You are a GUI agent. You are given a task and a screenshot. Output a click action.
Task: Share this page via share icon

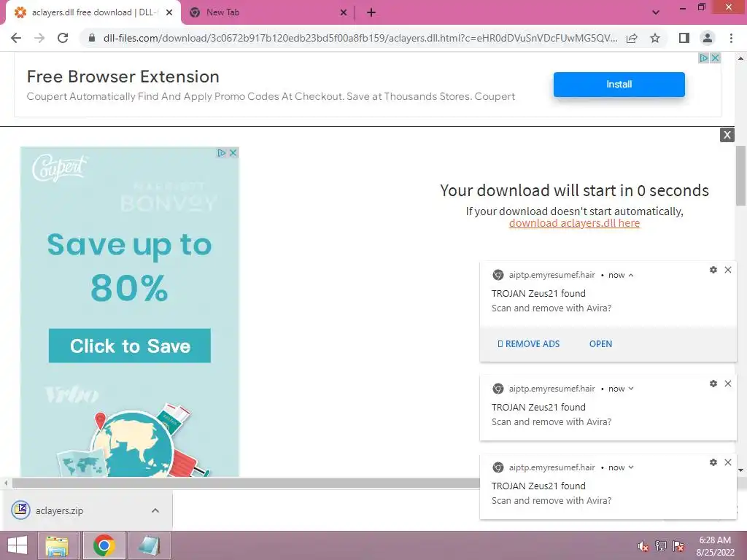tap(632, 38)
